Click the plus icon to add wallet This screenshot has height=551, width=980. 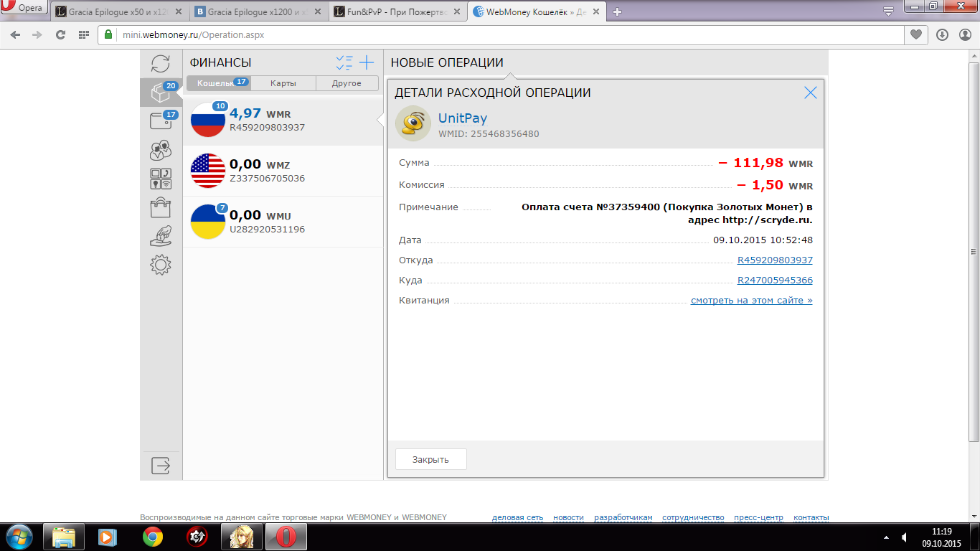[367, 63]
